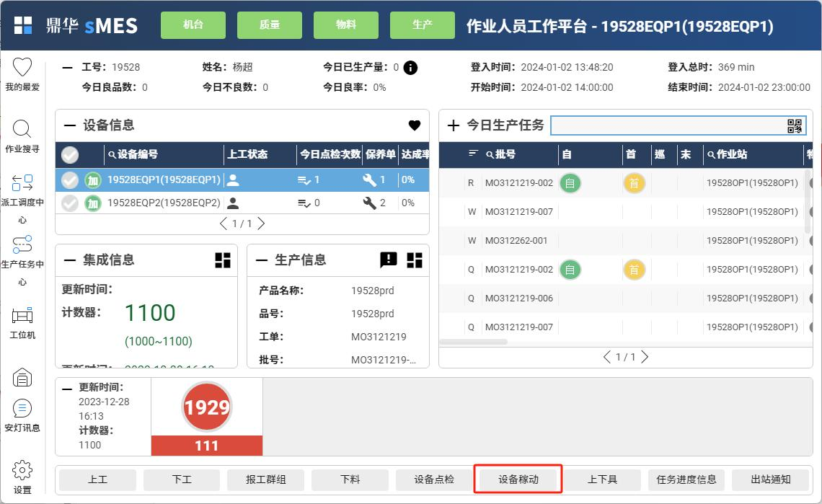Click sort icon in task table header

(473, 153)
